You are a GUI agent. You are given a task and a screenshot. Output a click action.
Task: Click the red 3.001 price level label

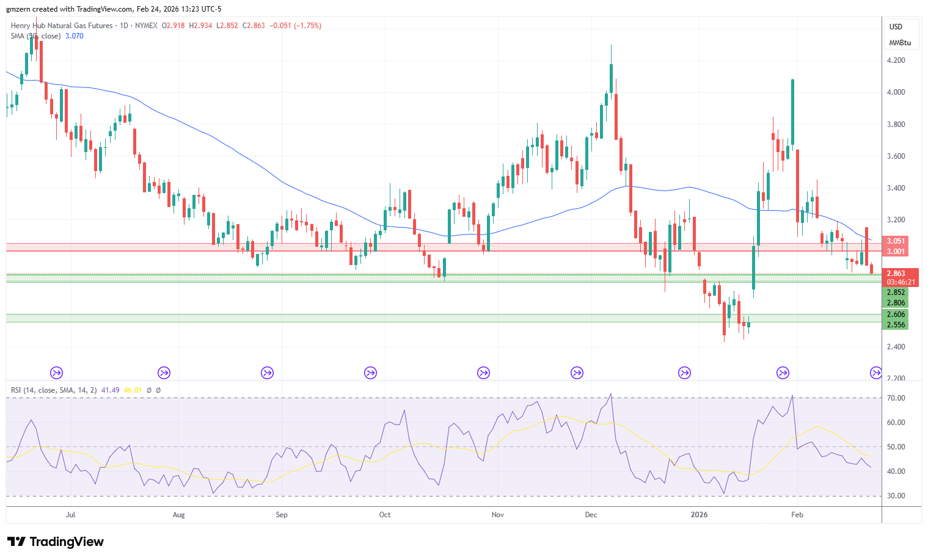896,252
